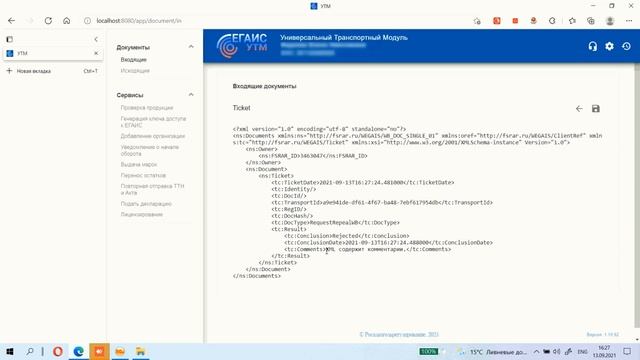
Task: Open Лицензирование service
Action: [142, 215]
